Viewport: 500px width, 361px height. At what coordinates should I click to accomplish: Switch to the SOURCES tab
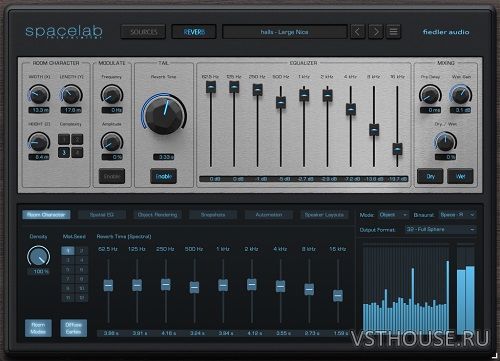coord(143,32)
